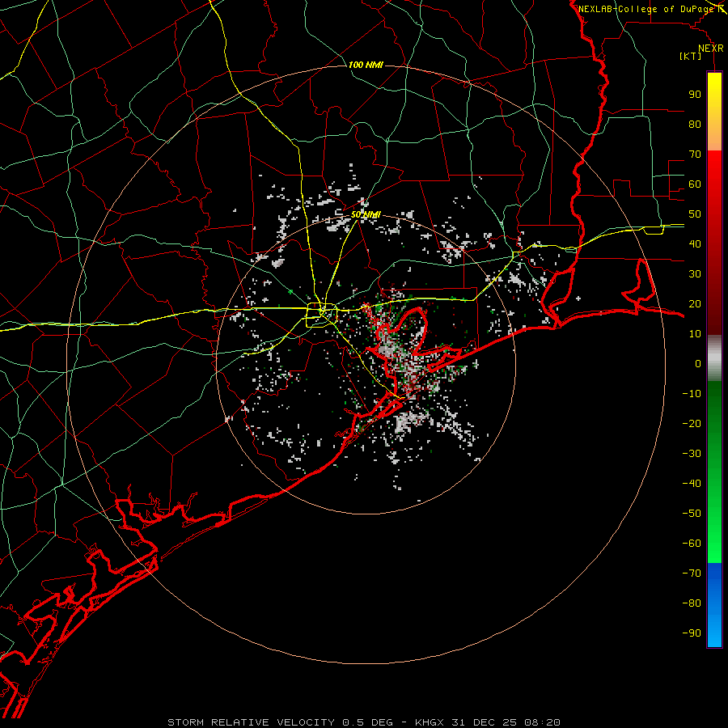Screen dimensions: 728x728
Task: Click the blue bottom segment of the color bar
Action: 714,605
